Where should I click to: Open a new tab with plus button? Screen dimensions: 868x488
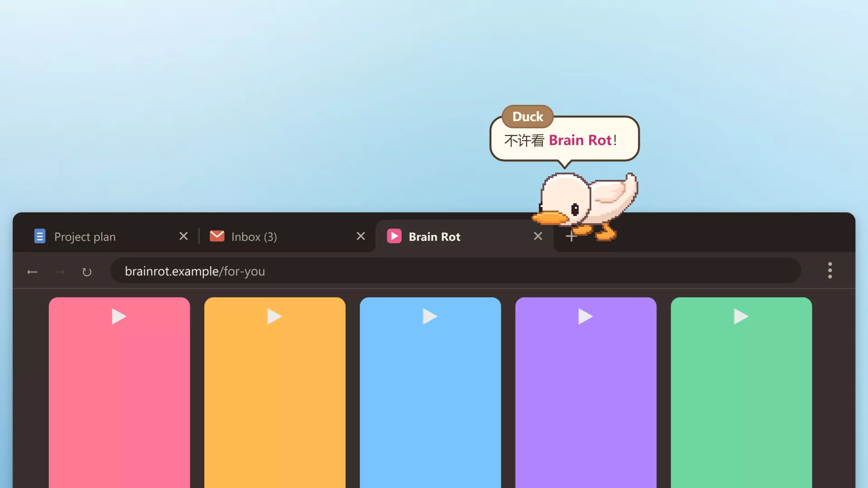click(571, 237)
